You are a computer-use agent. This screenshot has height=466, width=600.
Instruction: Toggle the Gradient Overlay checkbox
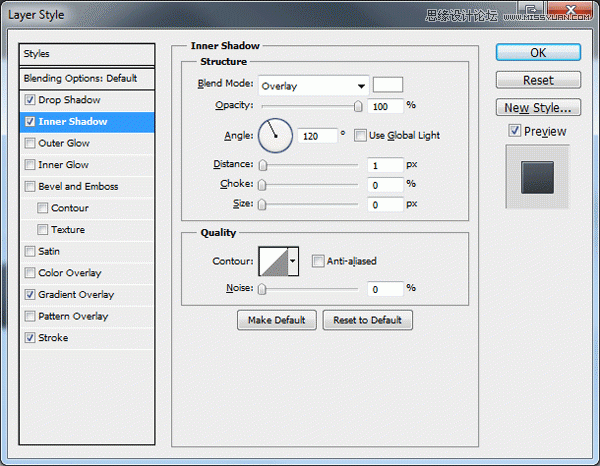(x=30, y=295)
